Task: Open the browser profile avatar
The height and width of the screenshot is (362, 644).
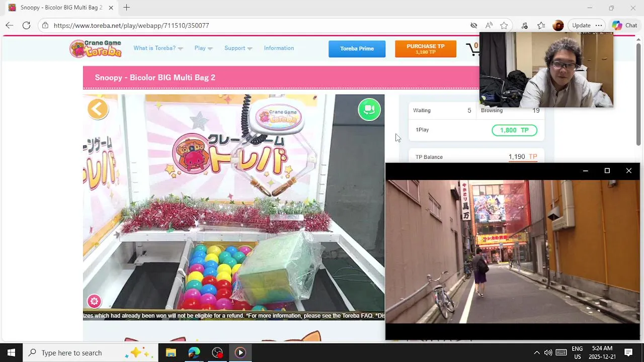Action: coord(557,25)
